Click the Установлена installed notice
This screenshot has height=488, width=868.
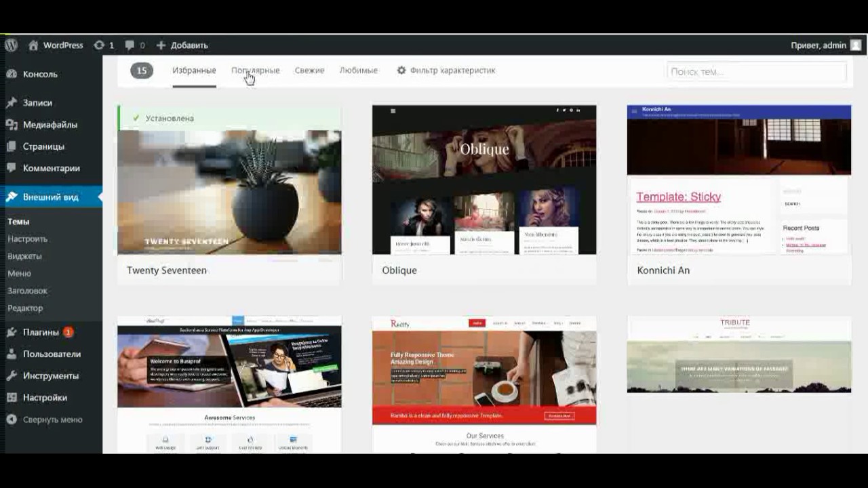pos(229,118)
